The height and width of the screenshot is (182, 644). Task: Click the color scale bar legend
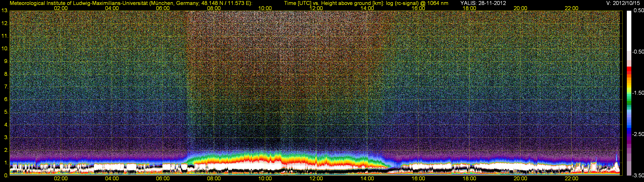click(629, 93)
